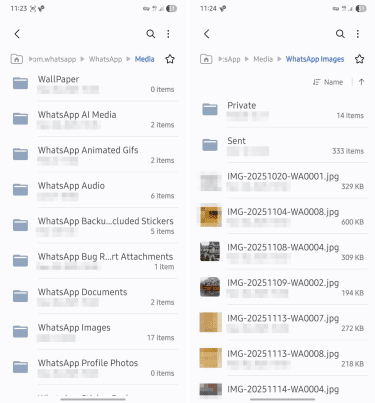Select the file name IMG-20251020-WA0001.jpg
Image resolution: width=375 pixels, height=403 pixels.
point(283,176)
